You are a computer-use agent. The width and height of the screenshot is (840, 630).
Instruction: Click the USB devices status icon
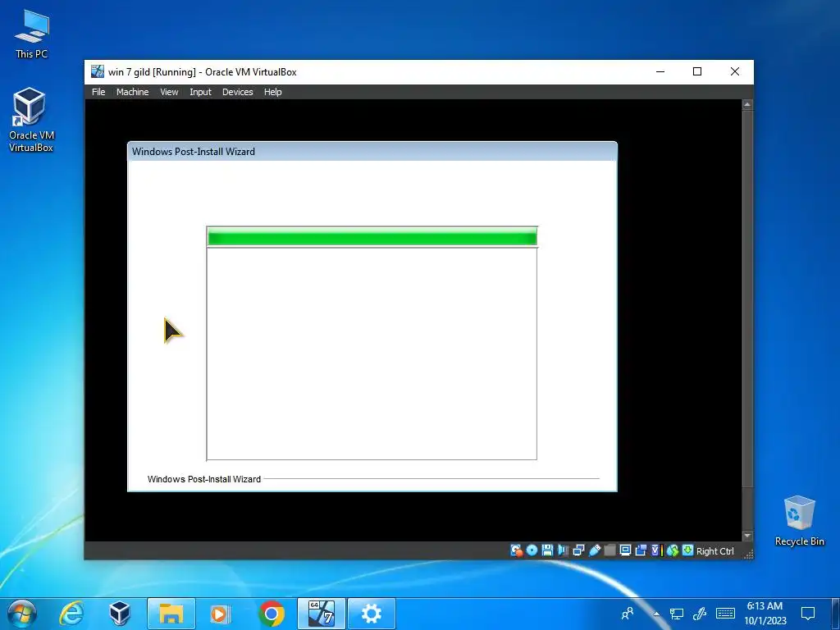tap(594, 550)
